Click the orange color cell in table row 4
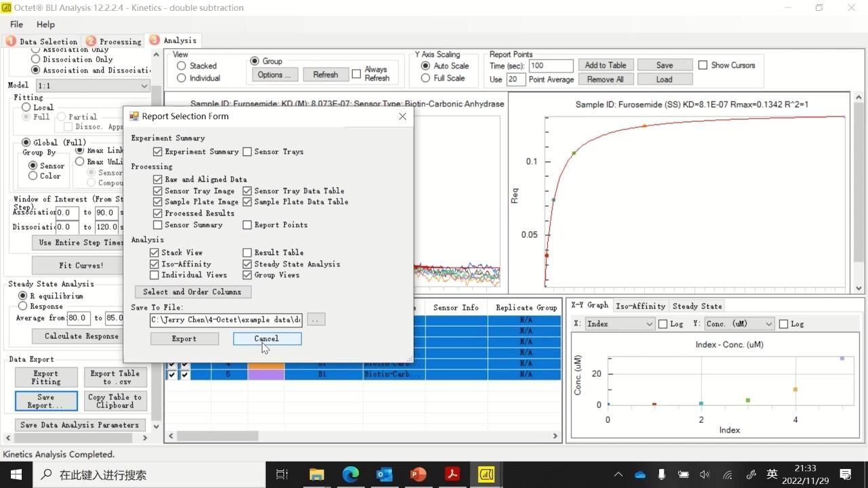868x488 pixels. (266, 365)
